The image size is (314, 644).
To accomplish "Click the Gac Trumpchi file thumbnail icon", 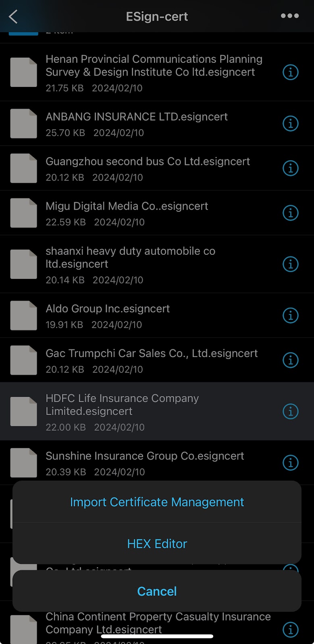I will [23, 360].
